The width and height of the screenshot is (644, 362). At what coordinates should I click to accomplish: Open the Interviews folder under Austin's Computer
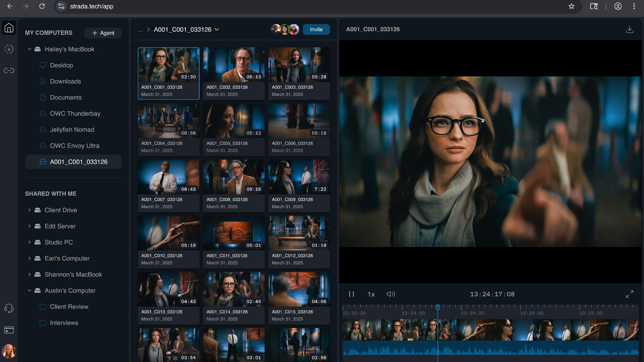click(x=64, y=323)
